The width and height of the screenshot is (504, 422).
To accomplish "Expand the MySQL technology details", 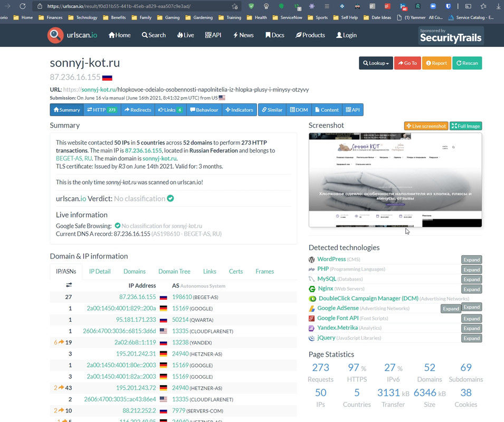I will click(x=471, y=279).
